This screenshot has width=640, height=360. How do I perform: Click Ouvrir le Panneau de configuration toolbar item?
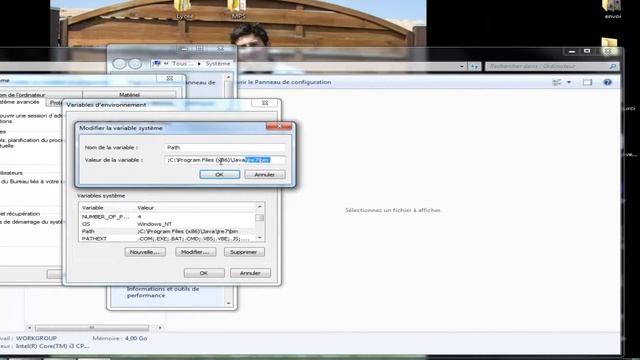point(285,82)
